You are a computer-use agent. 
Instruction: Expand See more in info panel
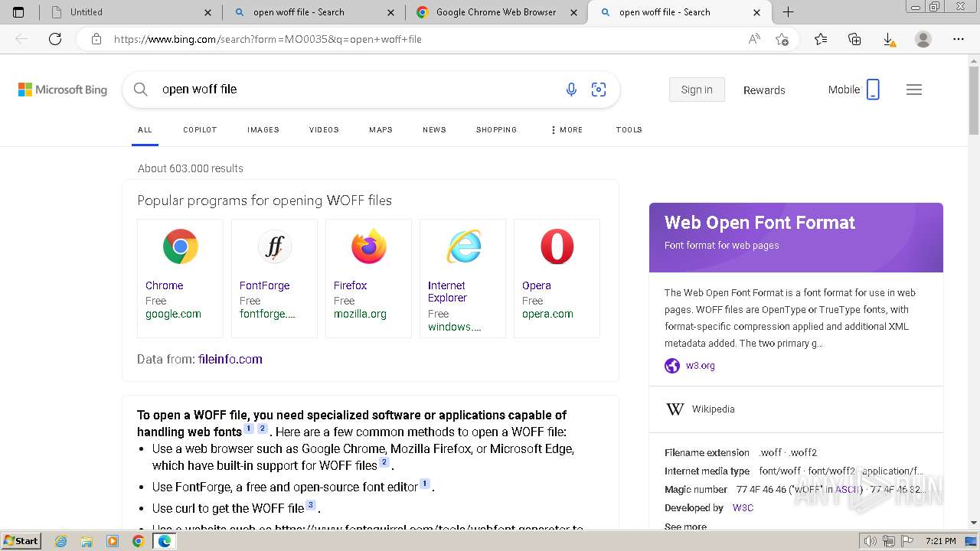tap(685, 527)
